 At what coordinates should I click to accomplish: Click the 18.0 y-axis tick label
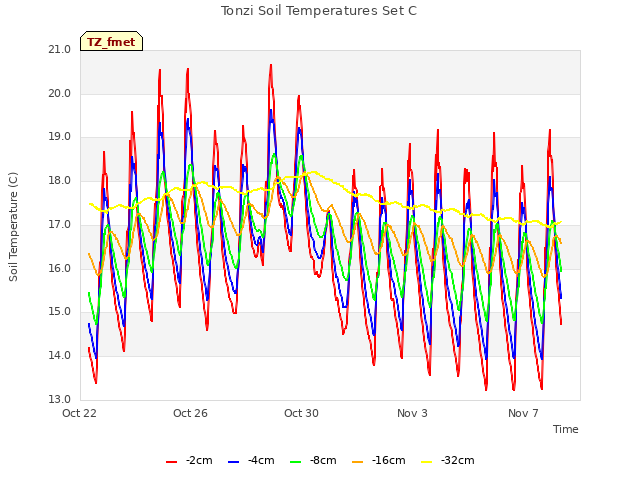pos(60,180)
